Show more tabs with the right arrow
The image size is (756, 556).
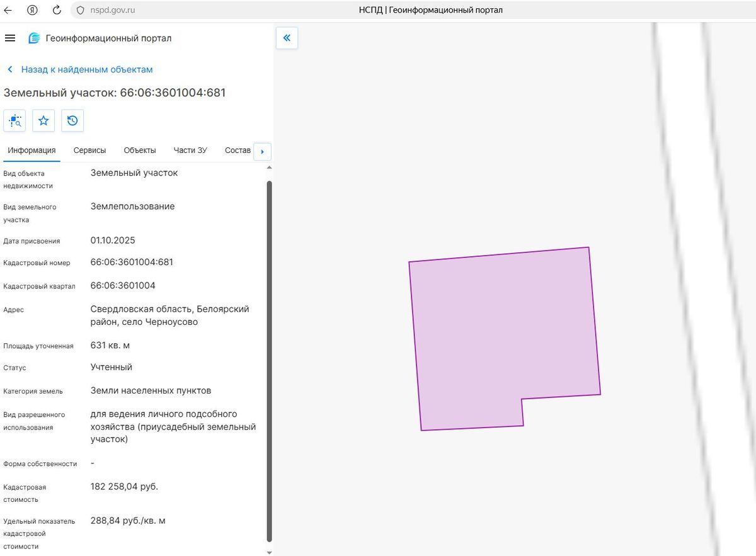[262, 151]
